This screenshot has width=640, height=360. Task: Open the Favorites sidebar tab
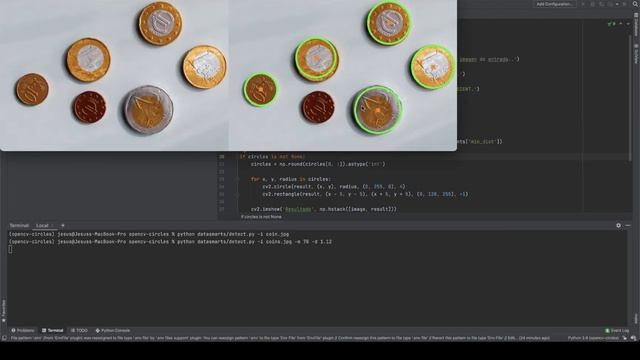(4, 310)
